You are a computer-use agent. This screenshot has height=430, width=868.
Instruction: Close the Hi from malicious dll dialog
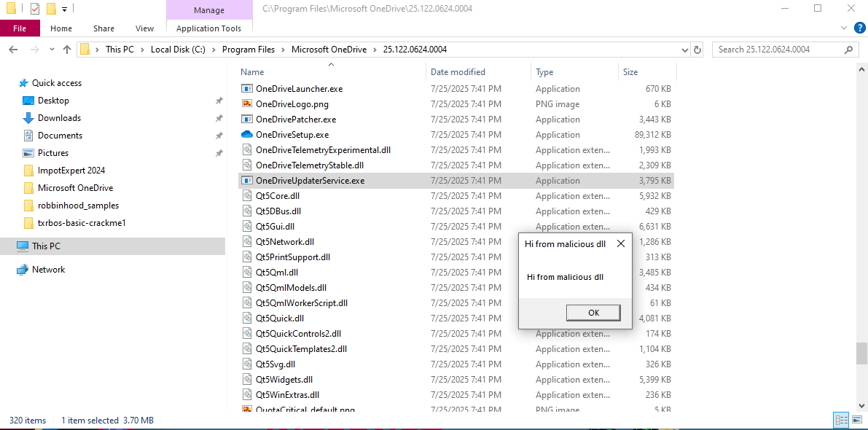coord(620,244)
